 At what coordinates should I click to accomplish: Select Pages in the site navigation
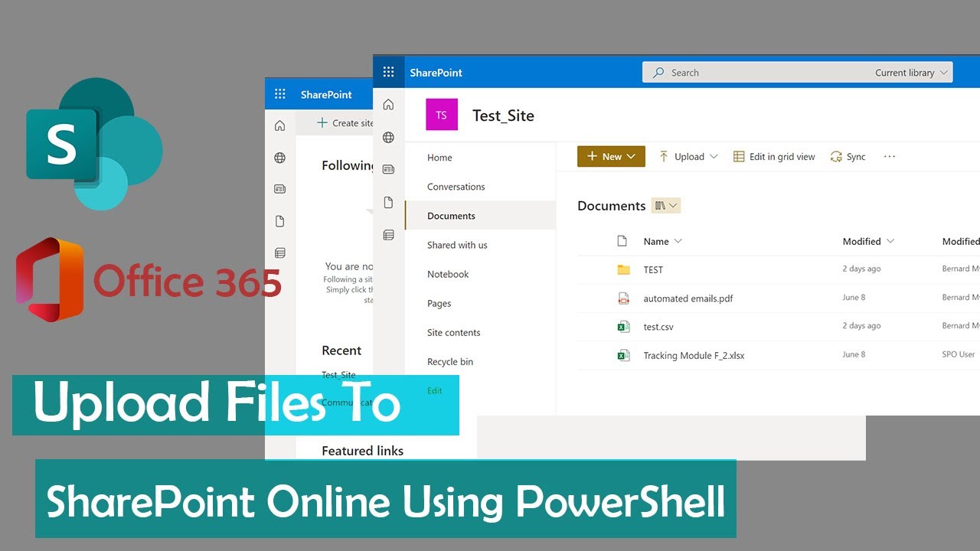pos(439,303)
